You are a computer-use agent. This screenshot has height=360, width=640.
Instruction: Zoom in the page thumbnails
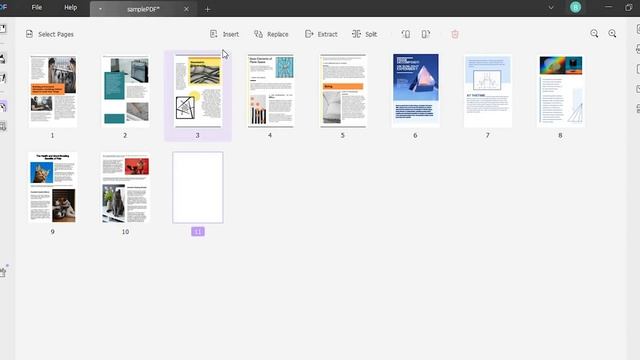[612, 34]
